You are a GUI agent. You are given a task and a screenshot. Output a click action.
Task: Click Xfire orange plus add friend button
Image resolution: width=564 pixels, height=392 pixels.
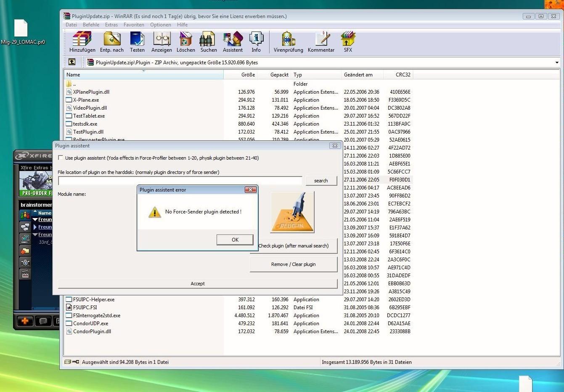25,321
